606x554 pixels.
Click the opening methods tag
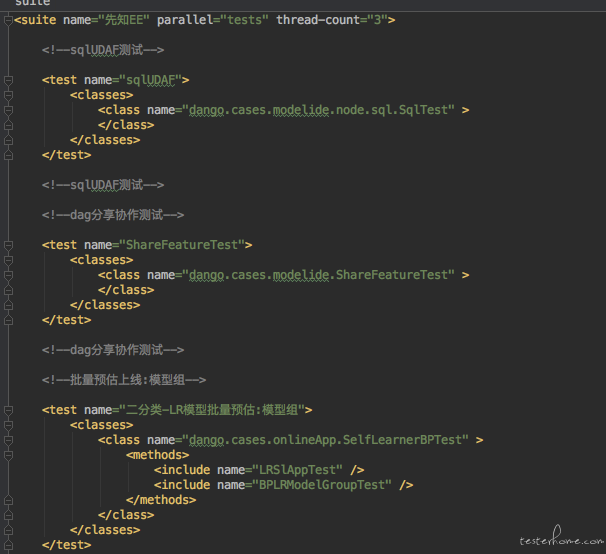[x=158, y=455]
